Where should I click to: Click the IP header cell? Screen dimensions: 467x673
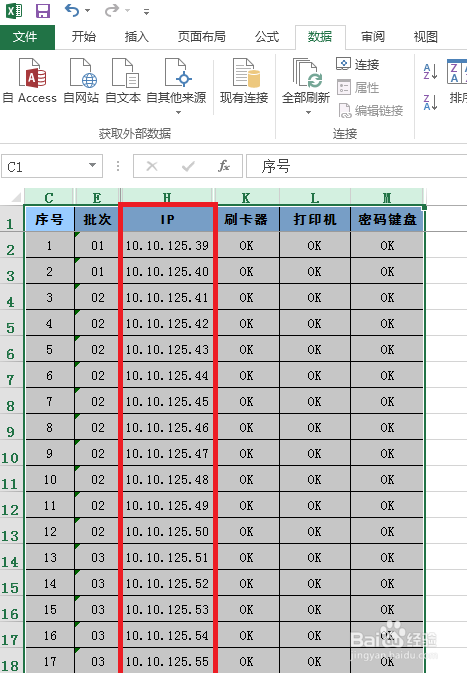[167, 219]
